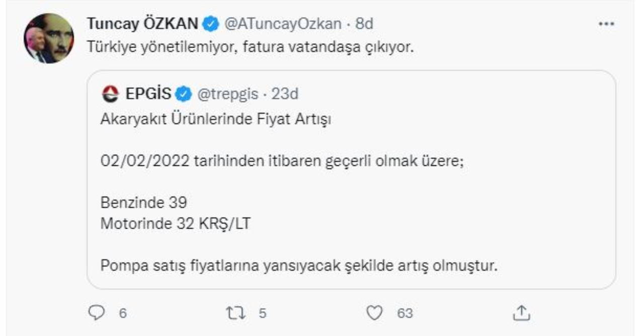Click the reply count 6
644x336 pixels.
tap(122, 313)
